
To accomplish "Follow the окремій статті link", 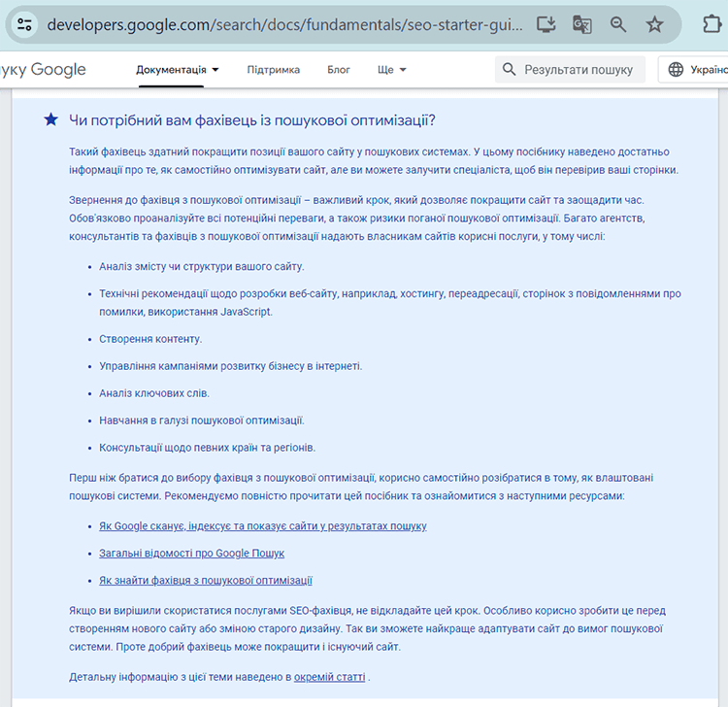I will coord(330,677).
